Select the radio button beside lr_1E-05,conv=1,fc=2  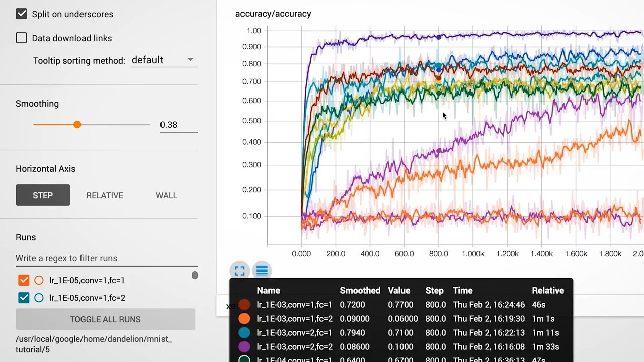[x=39, y=298]
